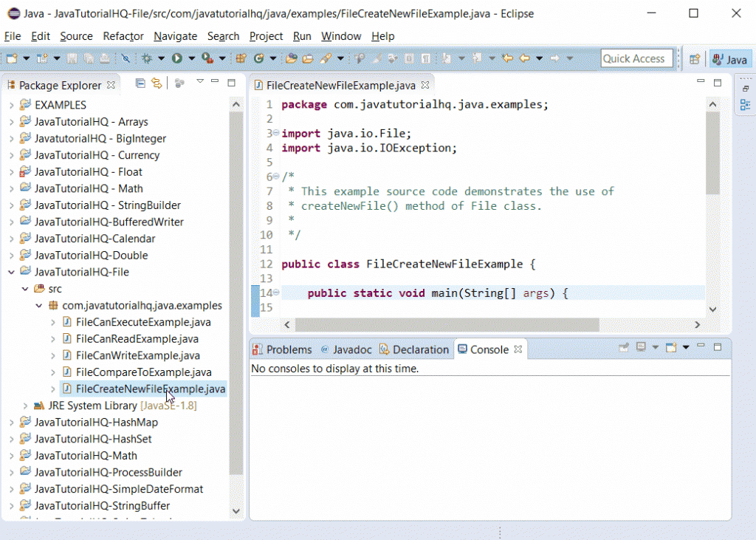Run the program using the green Run icon
This screenshot has height=540, width=756.
[177, 58]
